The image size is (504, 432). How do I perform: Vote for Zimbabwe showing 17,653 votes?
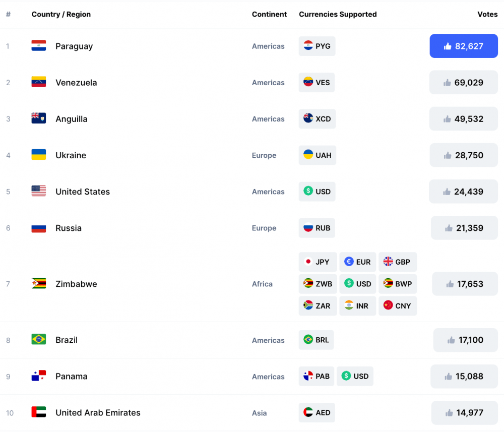tap(465, 284)
